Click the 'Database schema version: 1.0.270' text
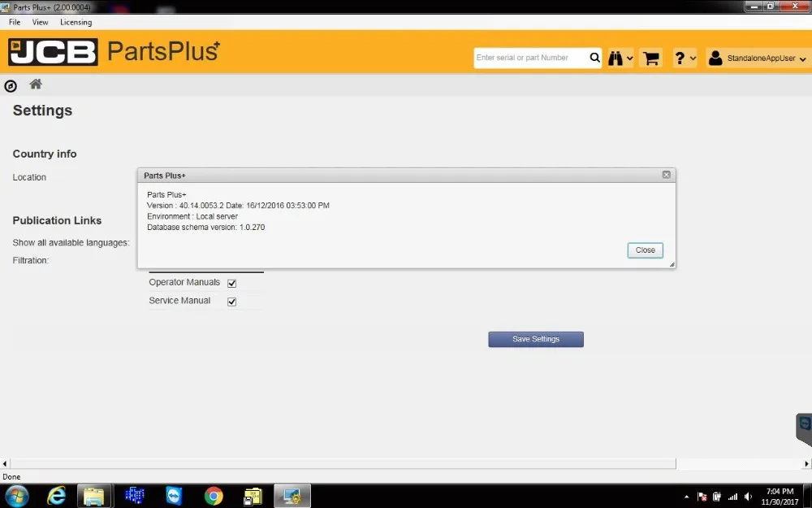This screenshot has width=812, height=508. click(x=205, y=227)
